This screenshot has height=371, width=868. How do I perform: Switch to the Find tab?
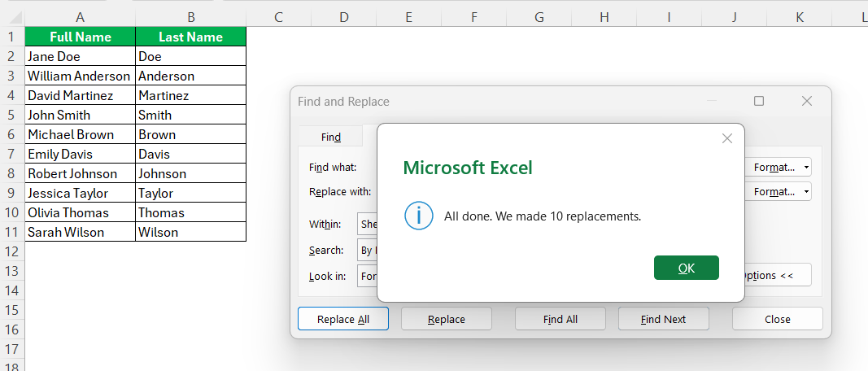tap(330, 137)
